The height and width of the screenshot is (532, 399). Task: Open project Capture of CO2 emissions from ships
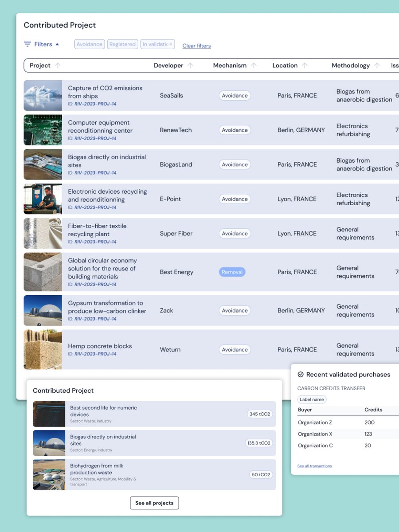click(x=105, y=92)
